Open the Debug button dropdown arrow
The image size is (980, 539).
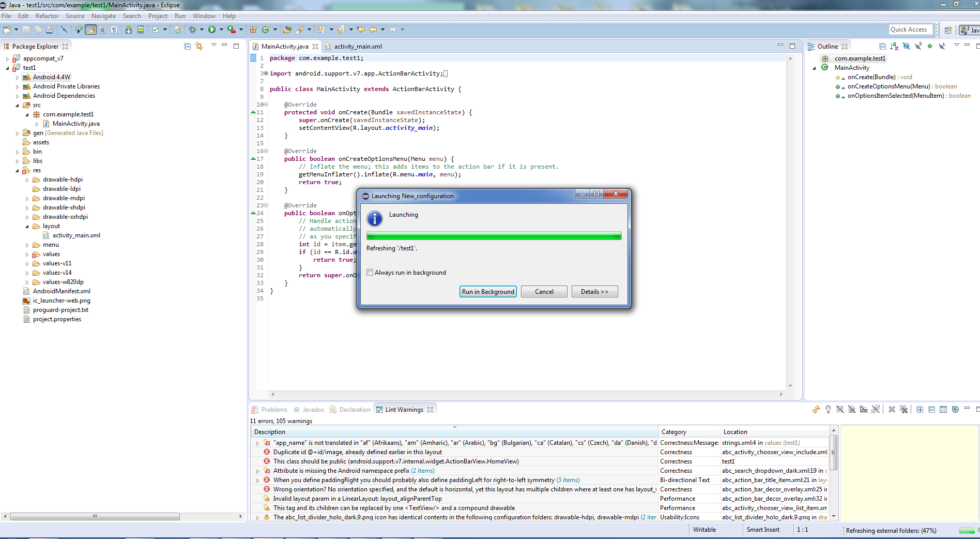coord(202,30)
